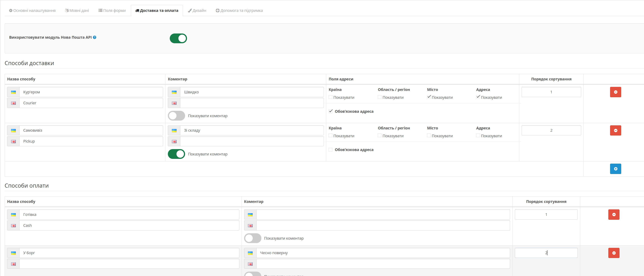
Task: Open the Основні налаштування tab
Action: point(32,11)
